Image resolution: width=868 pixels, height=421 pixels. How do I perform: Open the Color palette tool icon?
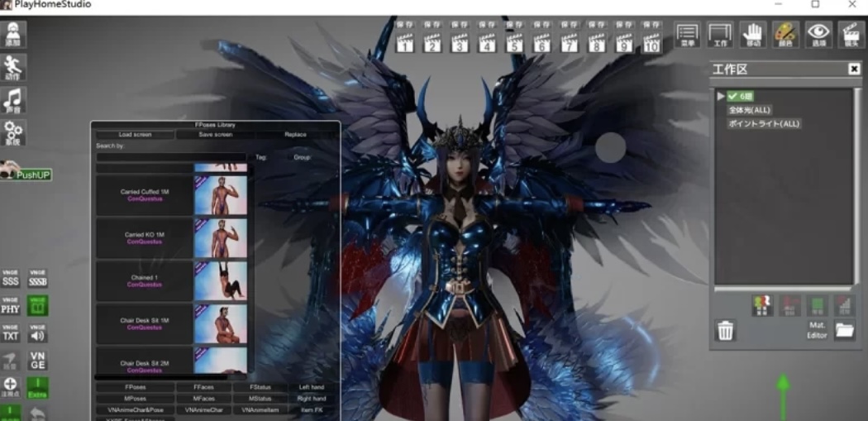tap(786, 35)
